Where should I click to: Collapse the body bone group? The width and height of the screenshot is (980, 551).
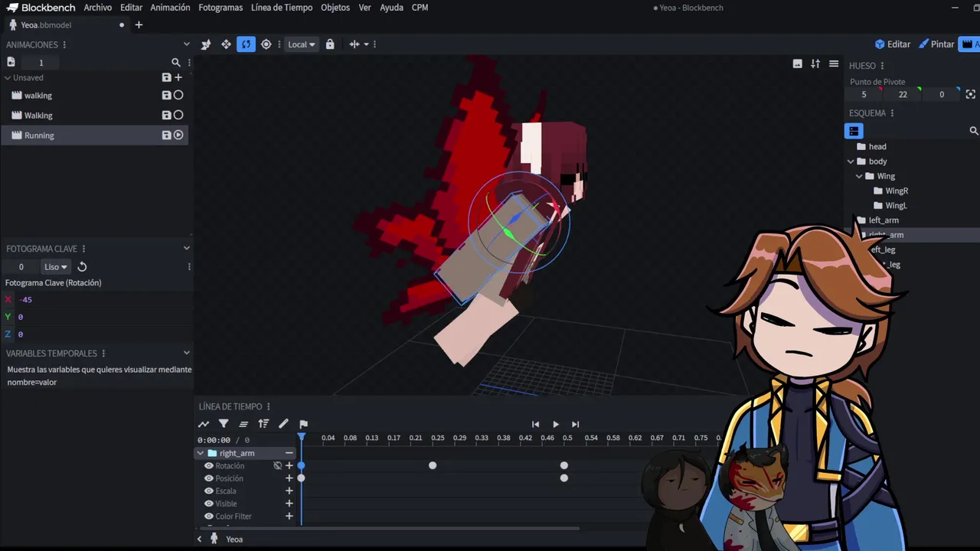[x=851, y=161]
